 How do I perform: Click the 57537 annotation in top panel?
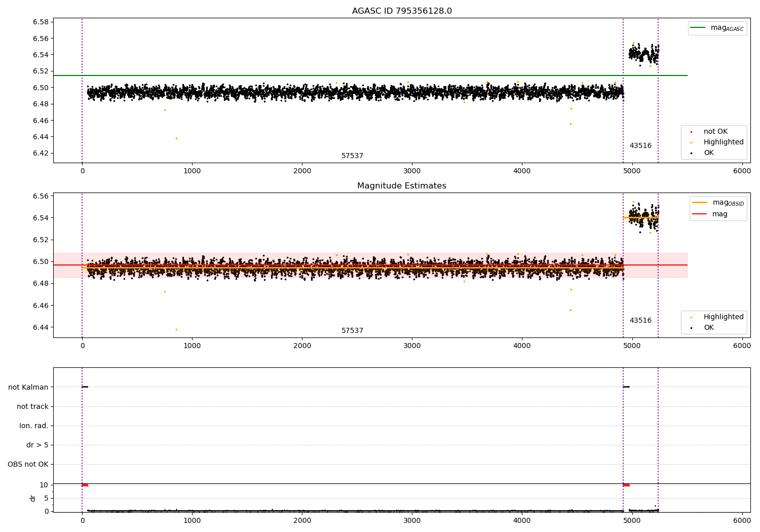pyautogui.click(x=352, y=156)
